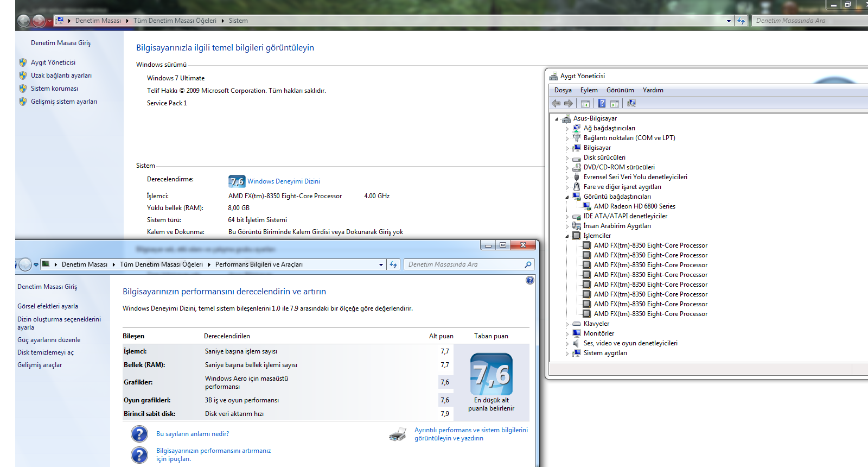
Task: Toggle the console tree pane in Aygıt Yöneticisi
Action: pos(585,103)
